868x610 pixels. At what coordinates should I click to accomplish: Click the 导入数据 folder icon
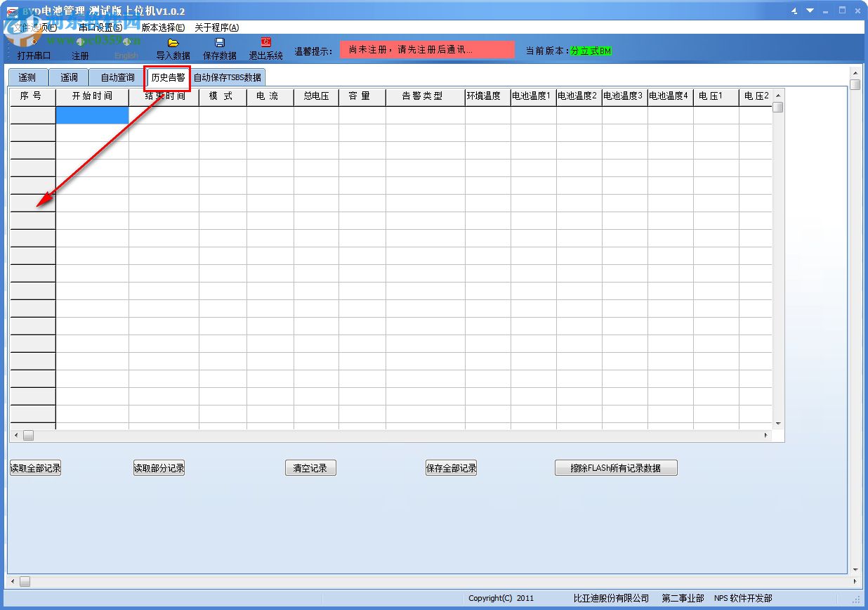tap(173, 43)
